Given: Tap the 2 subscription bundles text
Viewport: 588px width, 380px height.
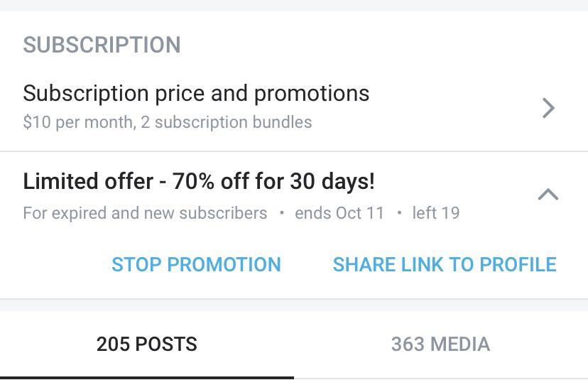Looking at the screenshot, I should point(227,122).
